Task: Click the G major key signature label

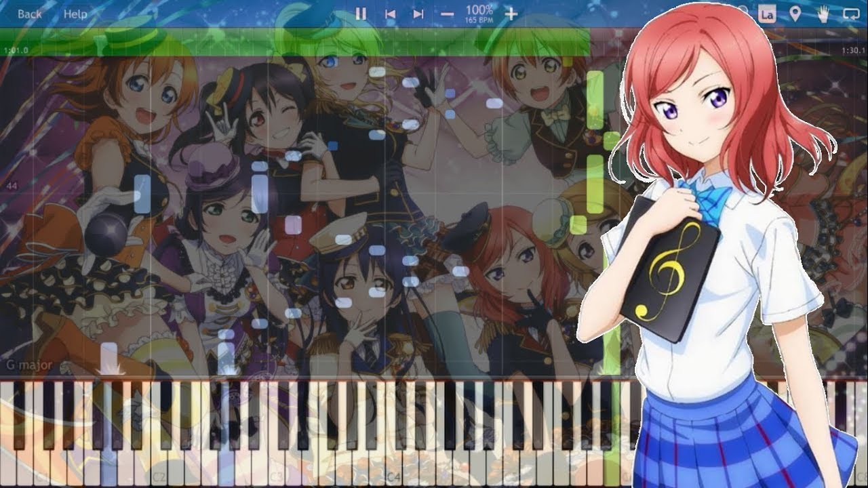Action: (x=30, y=366)
